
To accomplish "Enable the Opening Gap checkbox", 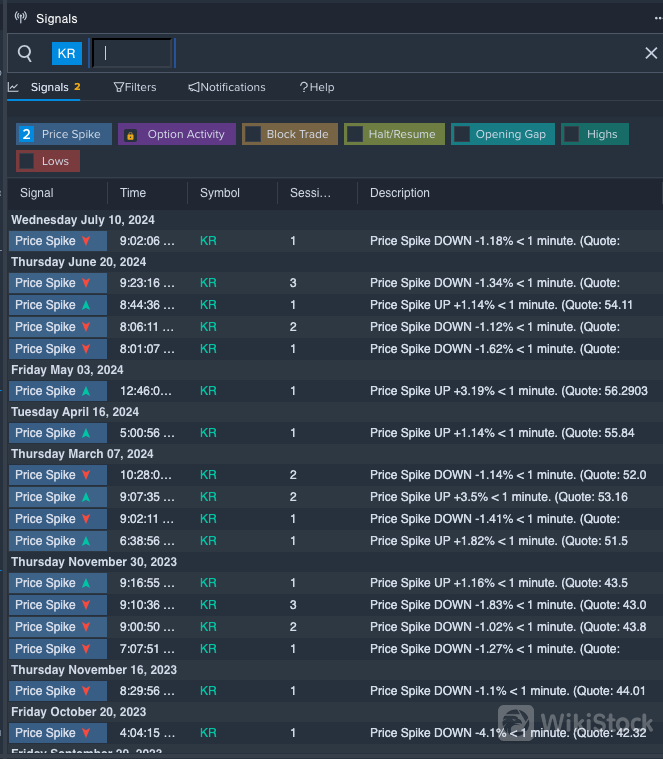I will click(462, 134).
